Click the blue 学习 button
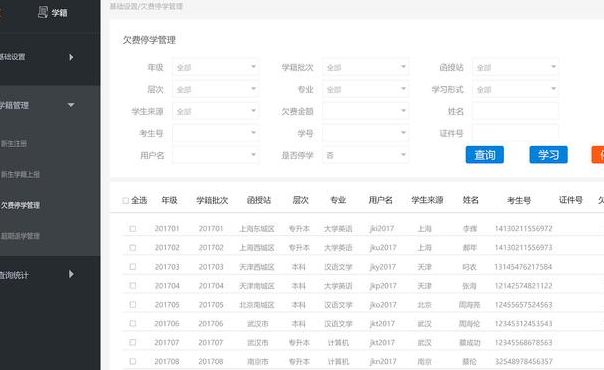 coord(549,155)
